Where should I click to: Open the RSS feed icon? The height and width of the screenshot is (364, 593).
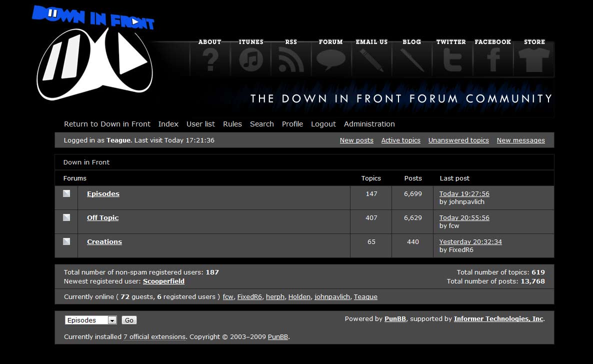pyautogui.click(x=291, y=60)
